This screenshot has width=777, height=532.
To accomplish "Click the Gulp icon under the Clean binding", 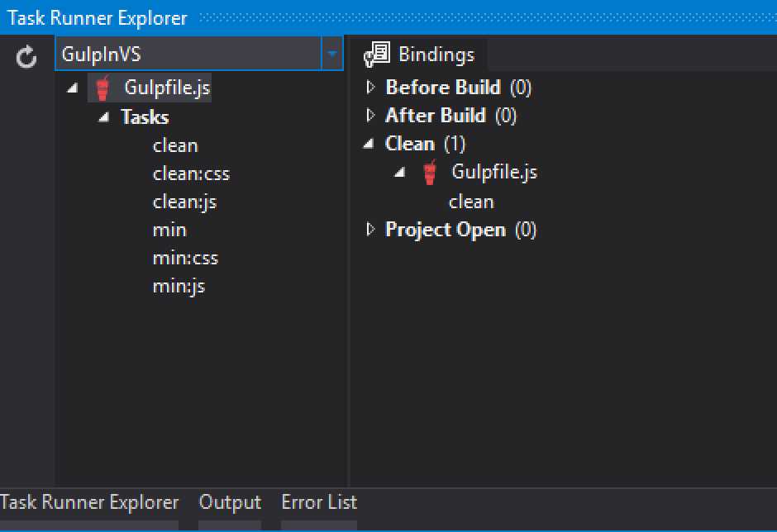I will coord(429,172).
